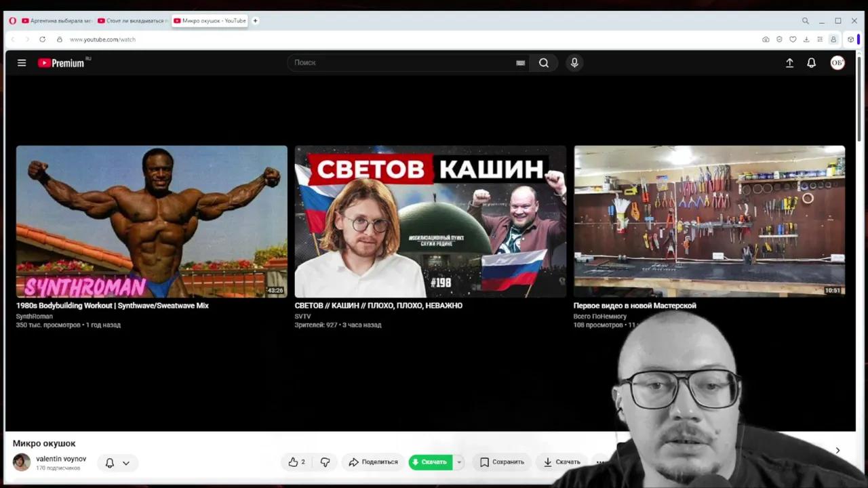Click title СВЕТОВ // КАШИН // ПЛОХО, ПЛОХО, НЕВАЖНО

coord(378,306)
